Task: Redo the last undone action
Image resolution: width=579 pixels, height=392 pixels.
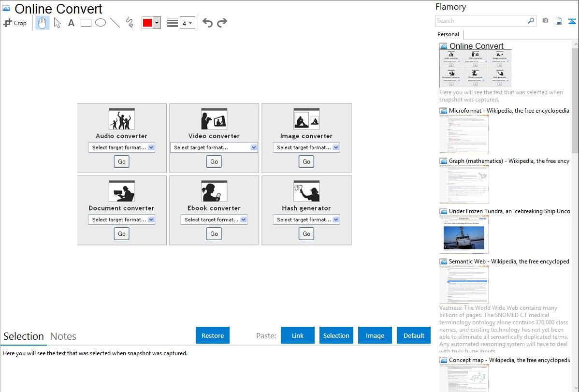Action: [222, 23]
